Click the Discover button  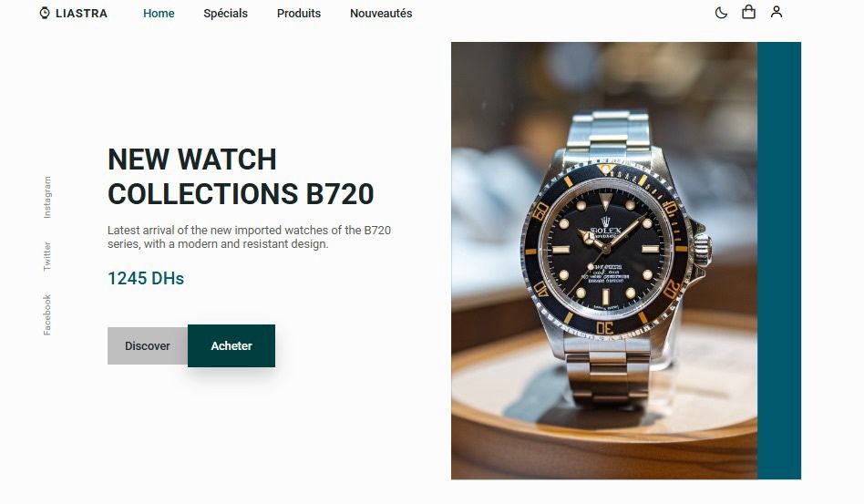[x=148, y=346]
